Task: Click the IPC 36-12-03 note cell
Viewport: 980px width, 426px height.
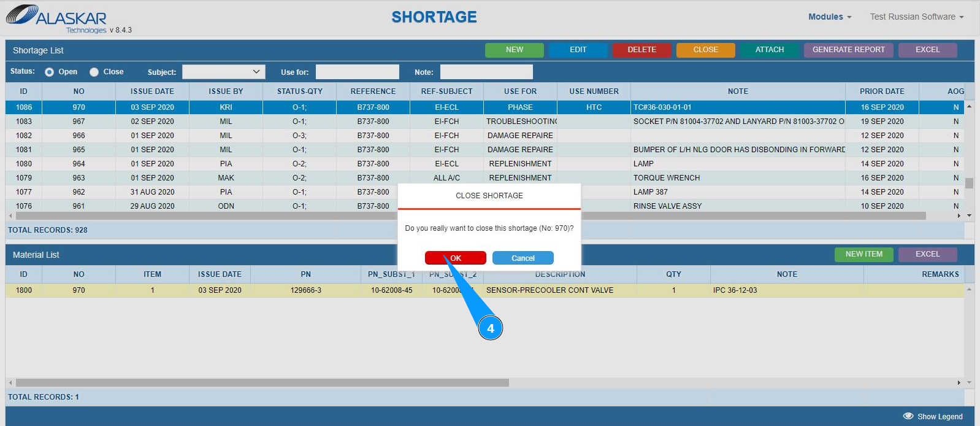Action: point(787,290)
